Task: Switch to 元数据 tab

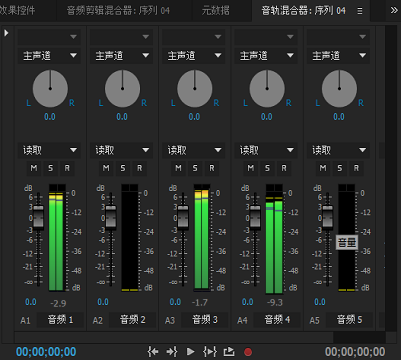Action: click(x=216, y=11)
